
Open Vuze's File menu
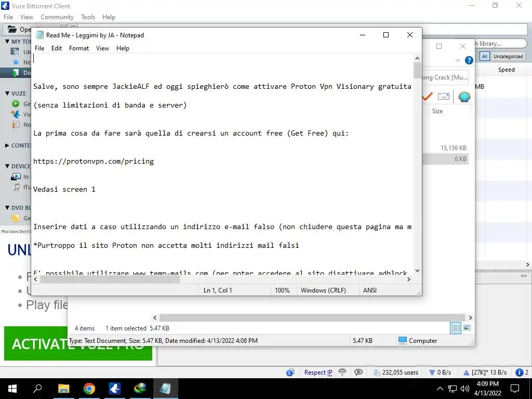click(8, 17)
